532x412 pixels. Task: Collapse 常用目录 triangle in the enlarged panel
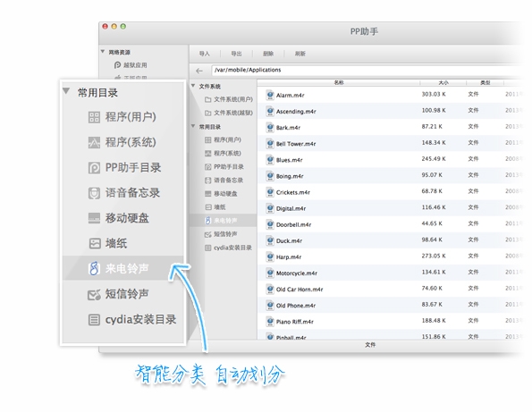point(66,91)
